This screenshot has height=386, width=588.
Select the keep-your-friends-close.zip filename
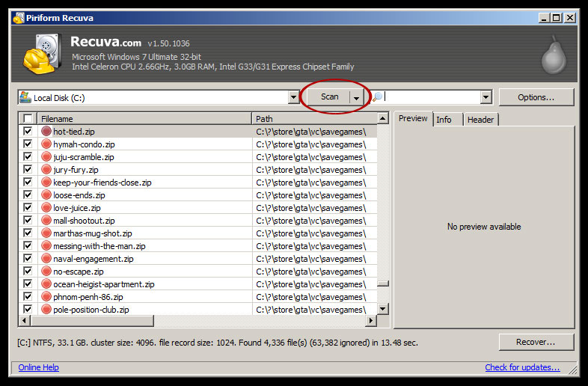102,183
